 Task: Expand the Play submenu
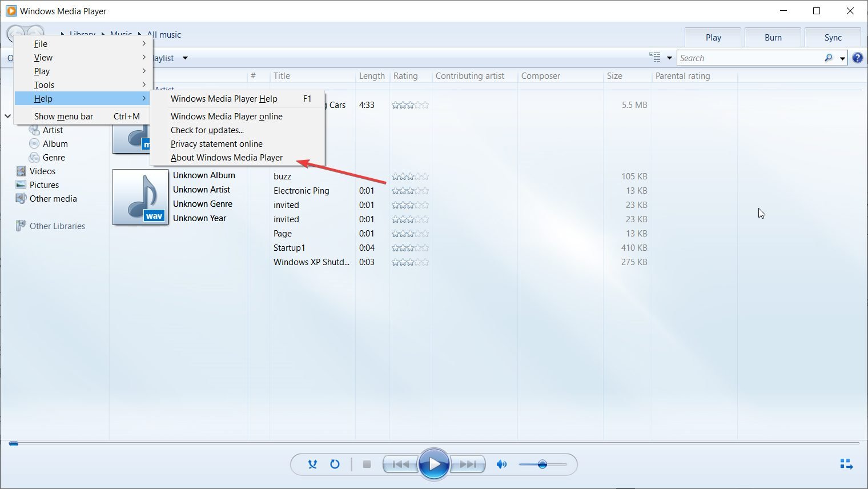point(83,71)
